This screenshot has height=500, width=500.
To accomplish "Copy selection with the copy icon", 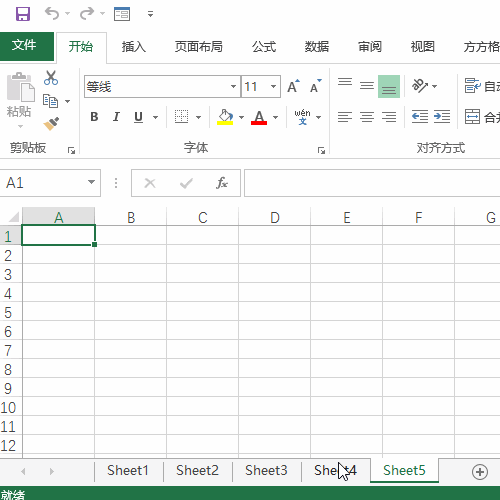I will pos(50,101).
